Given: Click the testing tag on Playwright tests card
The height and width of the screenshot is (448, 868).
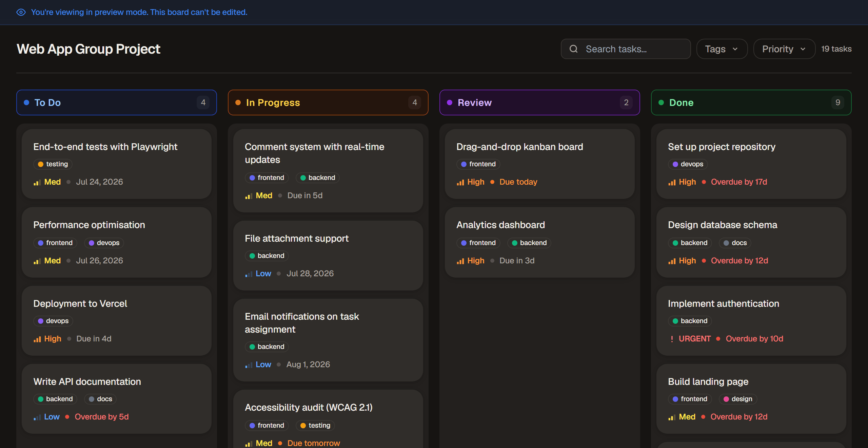Looking at the screenshot, I should [x=53, y=164].
